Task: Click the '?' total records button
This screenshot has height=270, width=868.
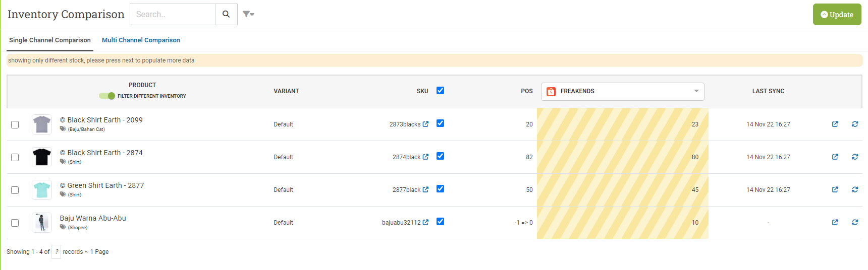Action: [x=57, y=252]
